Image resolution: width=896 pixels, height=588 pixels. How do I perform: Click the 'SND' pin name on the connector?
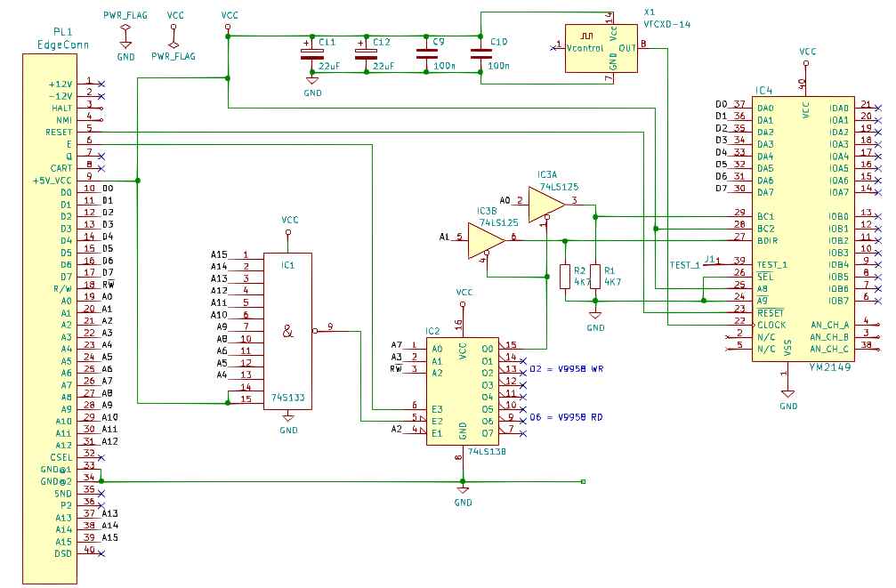[x=63, y=494]
